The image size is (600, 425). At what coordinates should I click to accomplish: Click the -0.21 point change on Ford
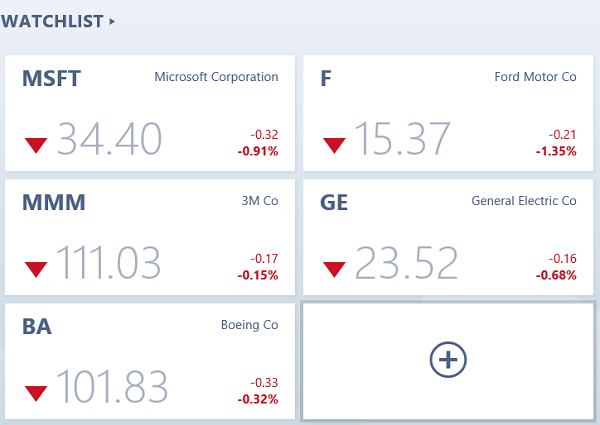562,135
